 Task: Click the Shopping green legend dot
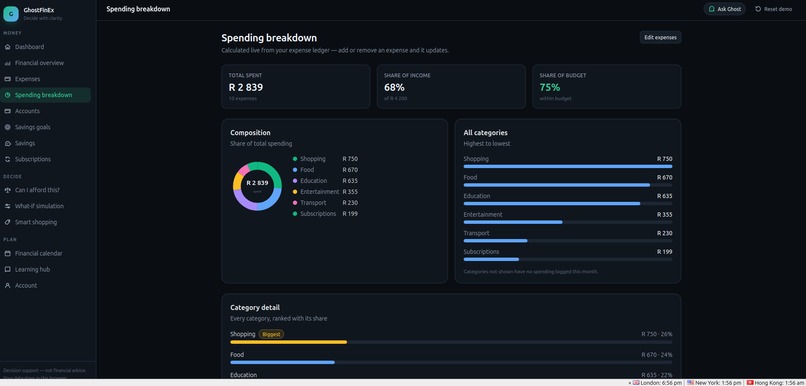(x=295, y=159)
